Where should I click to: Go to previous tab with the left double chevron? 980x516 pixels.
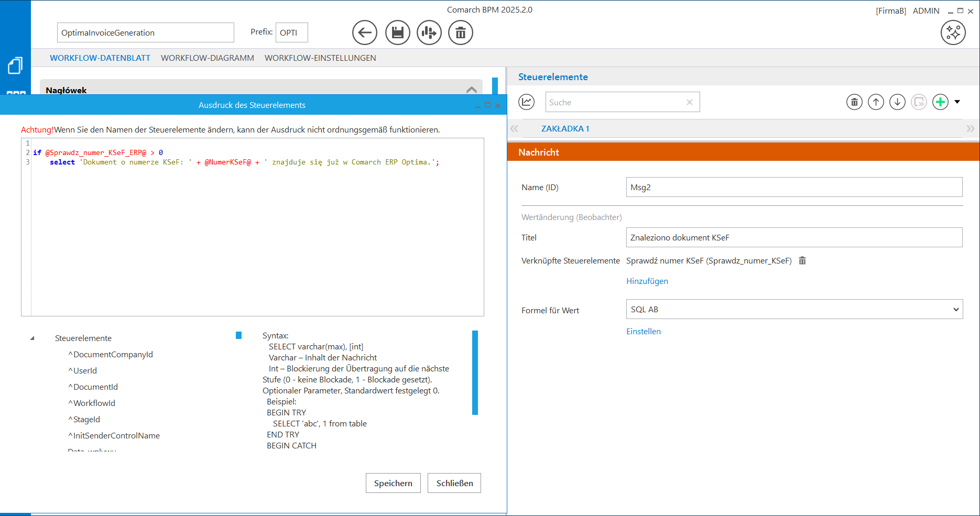pos(514,128)
